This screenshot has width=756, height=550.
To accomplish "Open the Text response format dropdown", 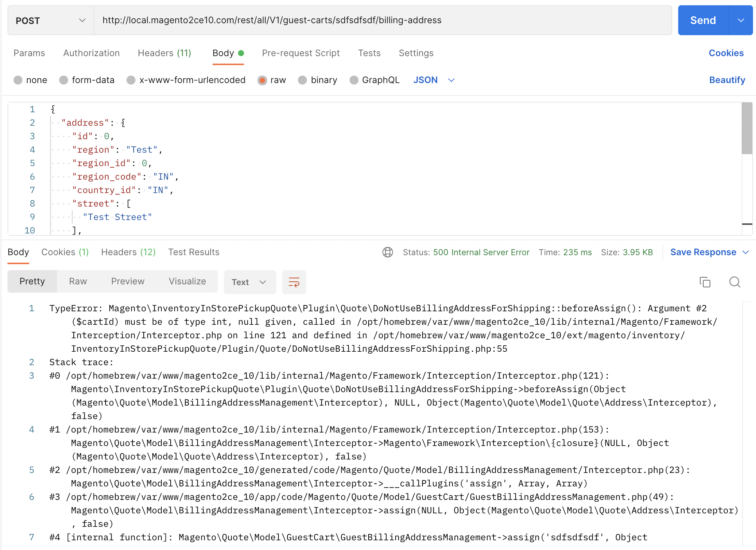I will 249,282.
